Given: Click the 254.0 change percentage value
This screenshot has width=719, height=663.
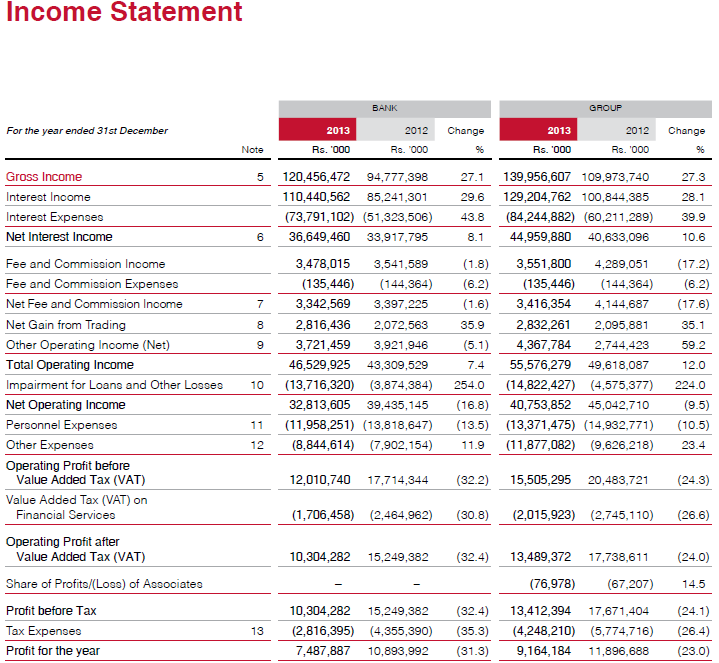Looking at the screenshot, I should (x=469, y=385).
